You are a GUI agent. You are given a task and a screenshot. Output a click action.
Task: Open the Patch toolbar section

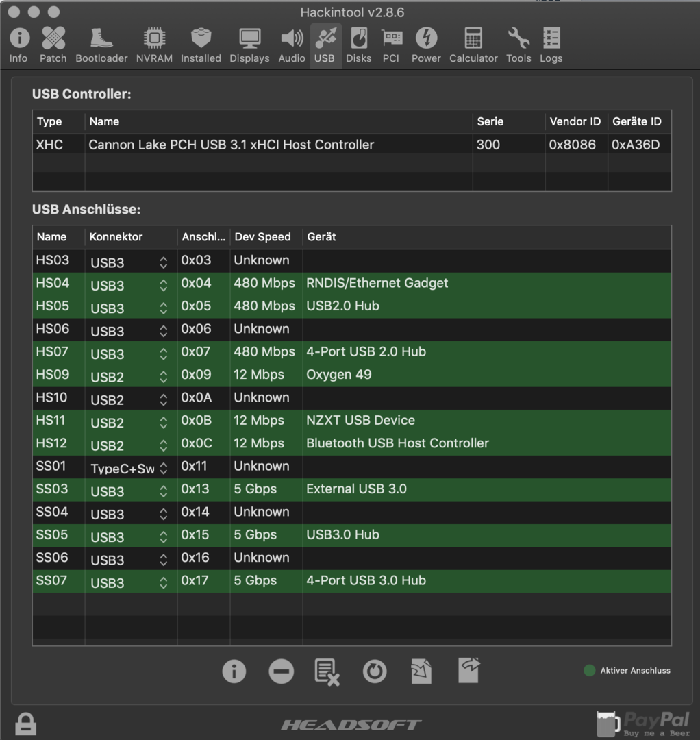[x=53, y=45]
